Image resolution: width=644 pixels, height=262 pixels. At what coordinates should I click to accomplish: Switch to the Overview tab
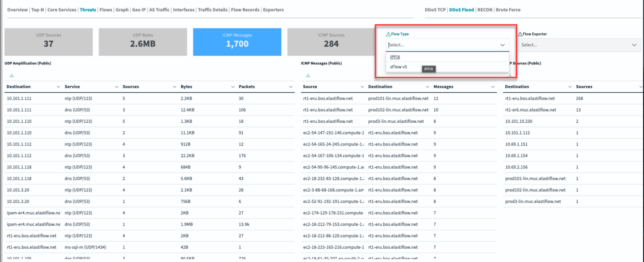17,9
